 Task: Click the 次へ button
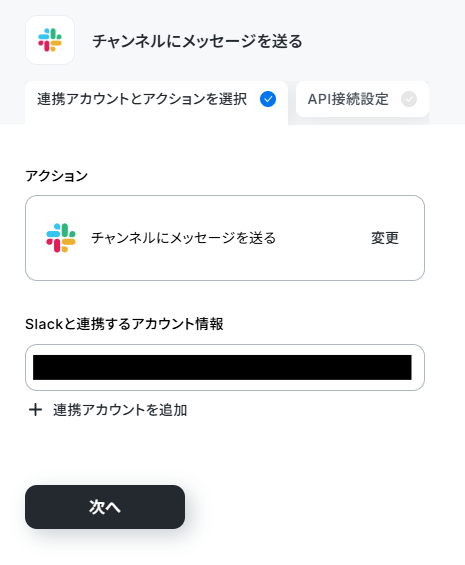pos(105,507)
